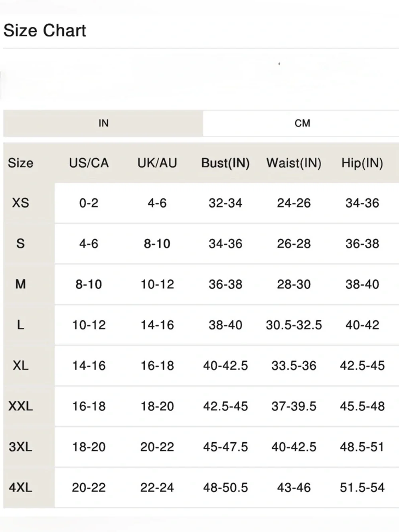Image resolution: width=399 pixels, height=532 pixels.
Task: Switch to the CM tab
Action: coord(302,123)
